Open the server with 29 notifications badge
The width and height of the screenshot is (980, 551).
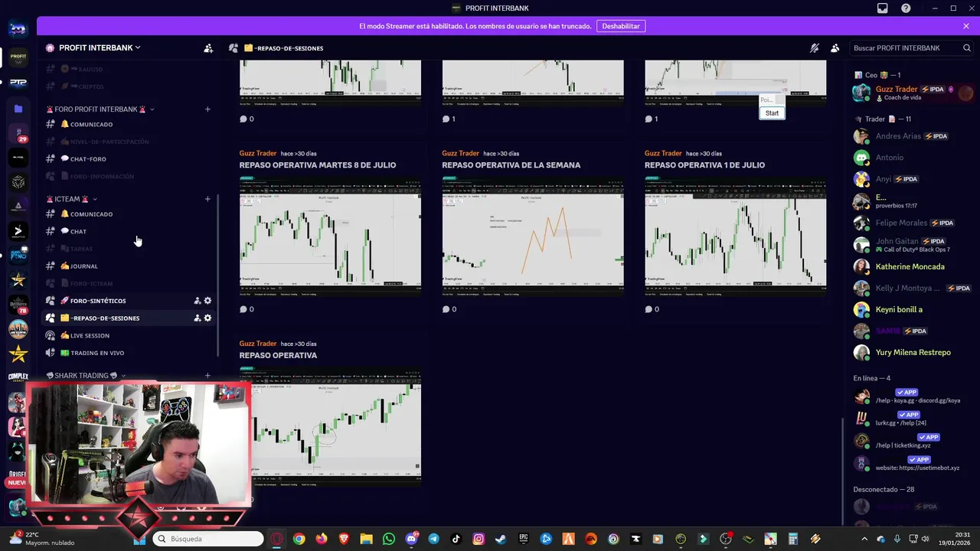coord(18,133)
